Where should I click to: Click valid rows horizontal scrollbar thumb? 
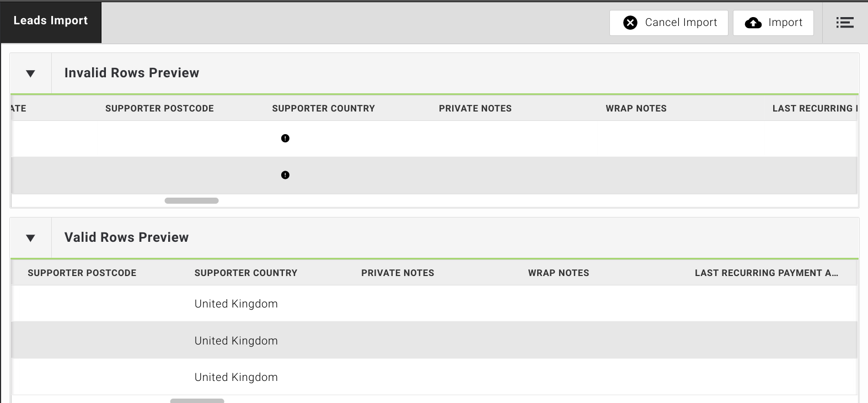point(197,400)
